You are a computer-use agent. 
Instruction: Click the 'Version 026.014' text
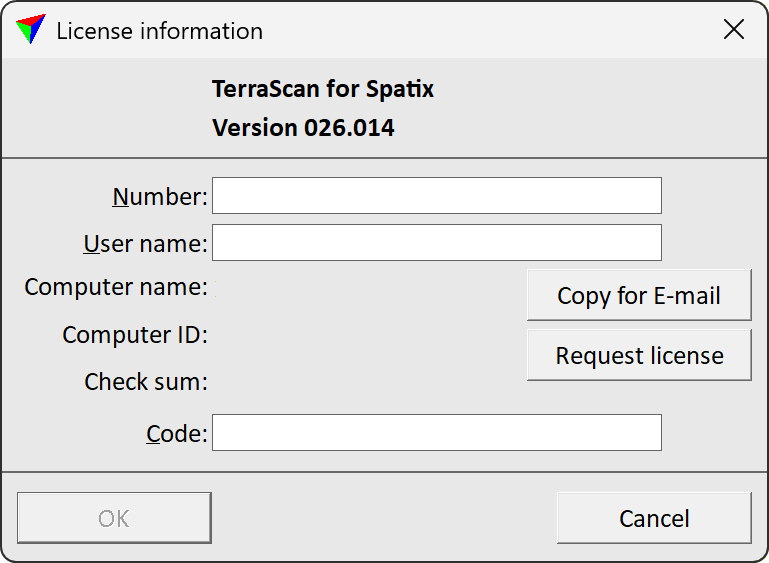303,128
